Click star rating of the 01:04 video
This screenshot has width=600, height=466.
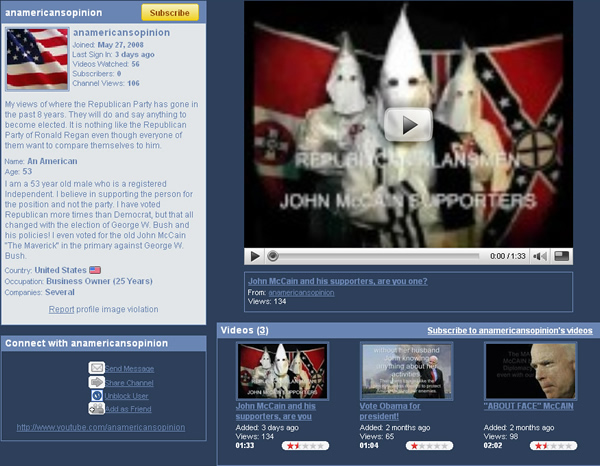pos(429,446)
